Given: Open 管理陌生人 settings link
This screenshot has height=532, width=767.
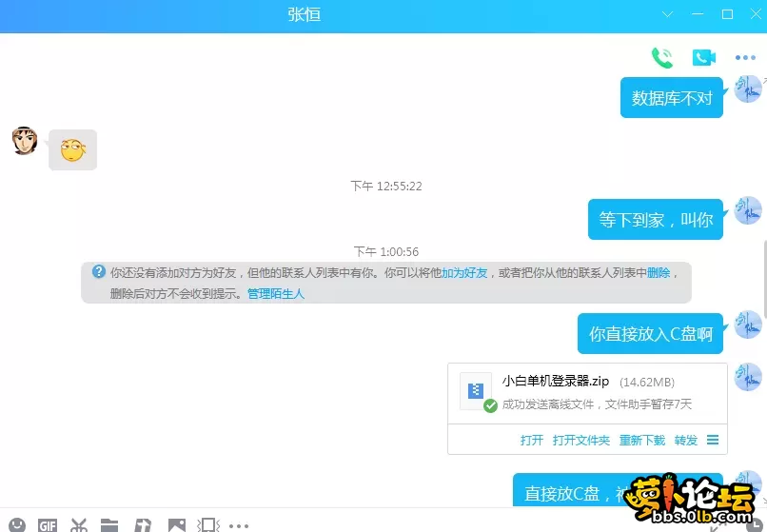Looking at the screenshot, I should coord(276,294).
